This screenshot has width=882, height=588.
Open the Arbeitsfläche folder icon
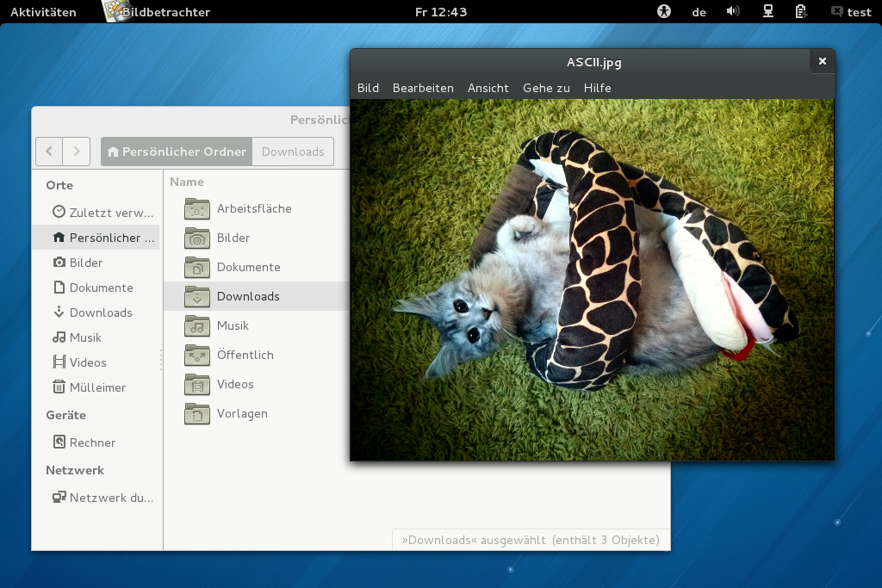pos(197,209)
